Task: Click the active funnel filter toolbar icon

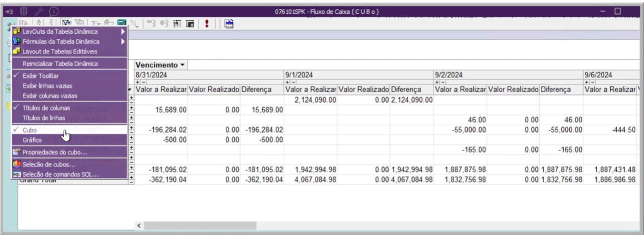Action: tap(66, 22)
